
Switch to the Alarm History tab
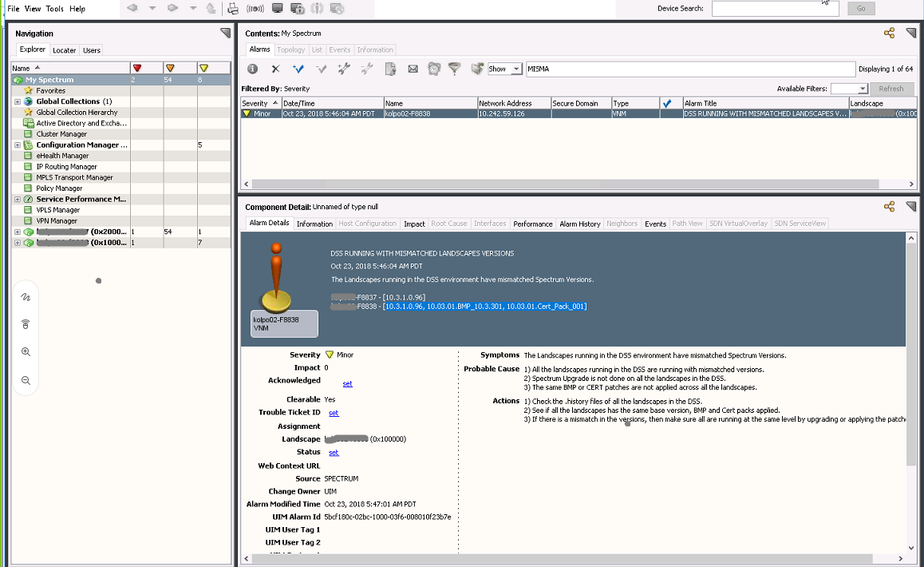coord(579,224)
